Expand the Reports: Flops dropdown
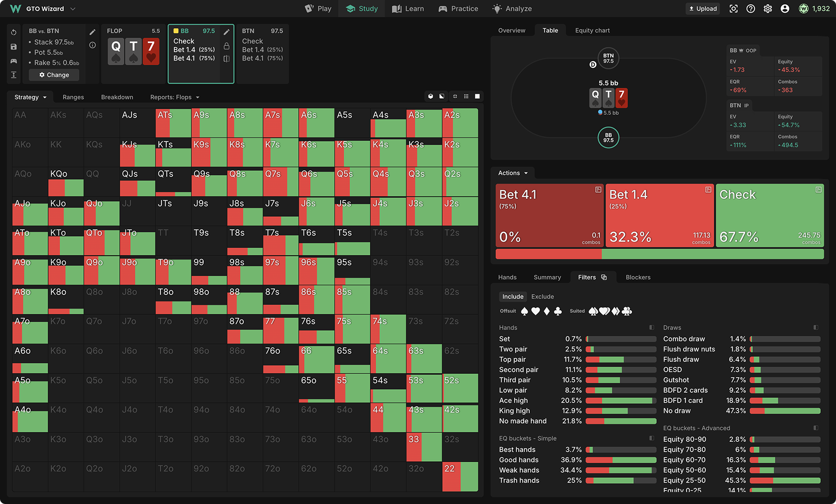836x504 pixels. [x=175, y=97]
